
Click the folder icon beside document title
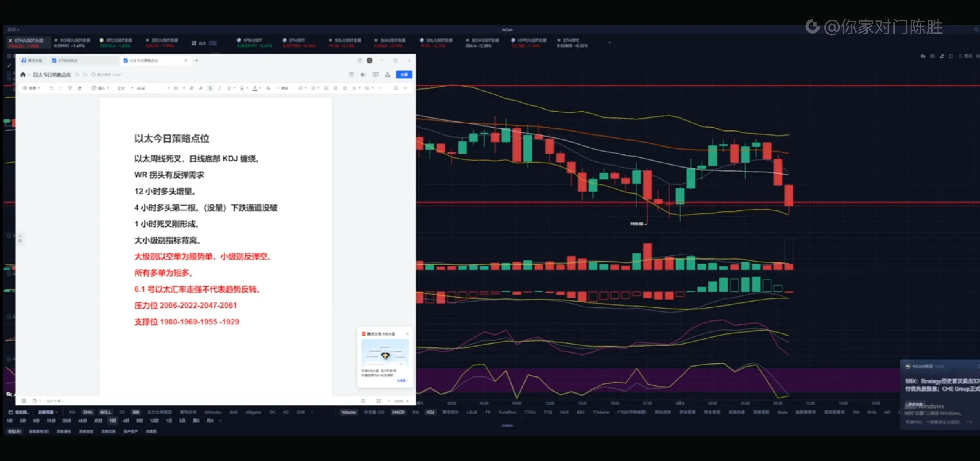coord(85,74)
